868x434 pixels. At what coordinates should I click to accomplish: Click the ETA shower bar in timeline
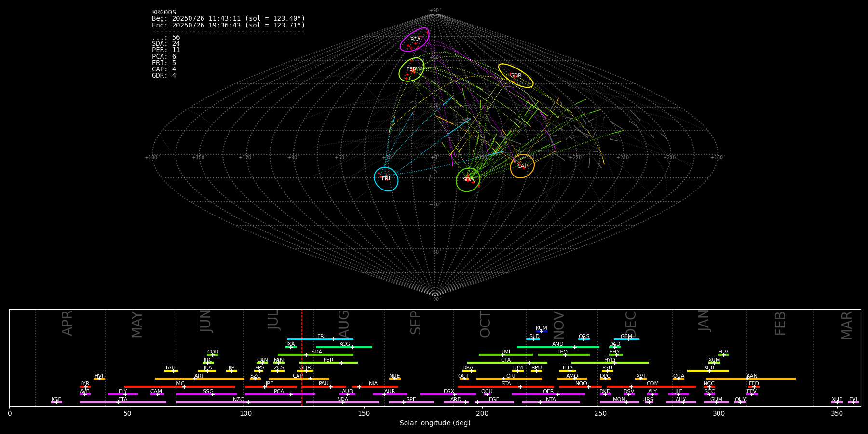[x=123, y=402]
